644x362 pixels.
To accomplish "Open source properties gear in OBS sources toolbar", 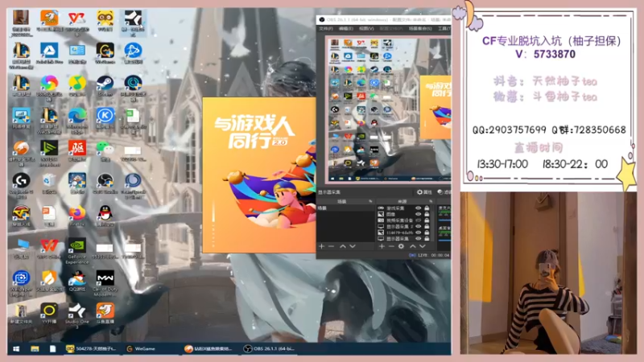I will click(401, 246).
